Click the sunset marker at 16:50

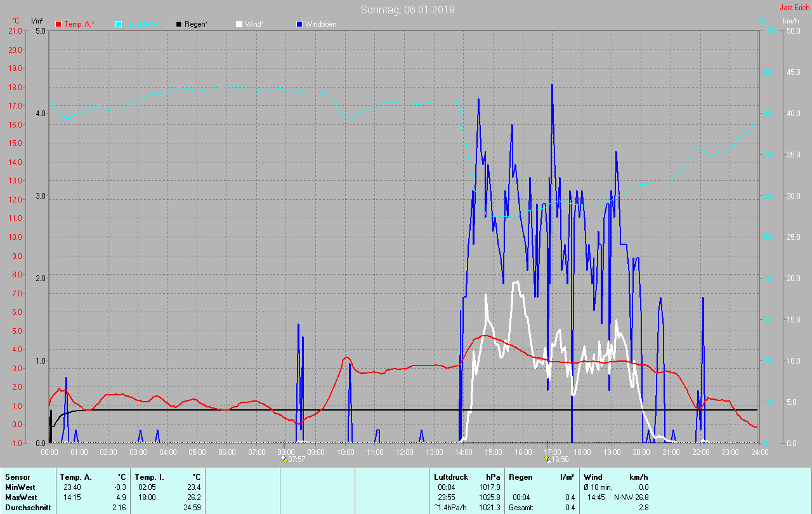(x=547, y=458)
